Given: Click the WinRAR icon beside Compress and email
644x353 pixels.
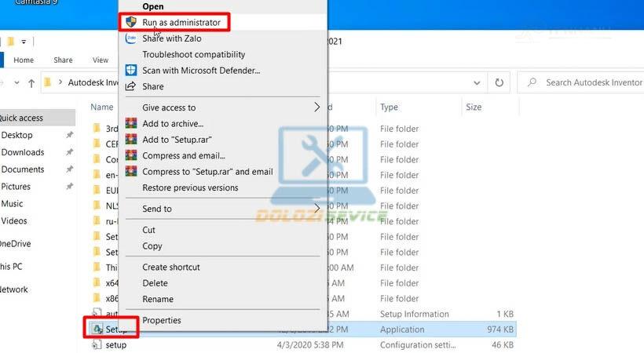Looking at the screenshot, I should (130, 156).
